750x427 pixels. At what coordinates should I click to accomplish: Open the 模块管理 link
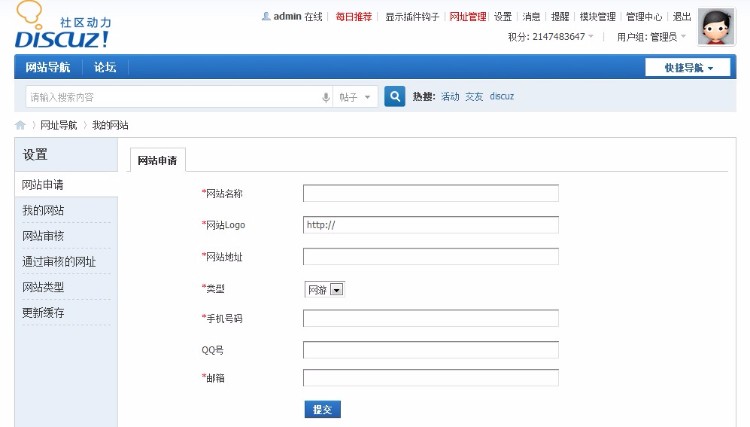click(x=597, y=17)
